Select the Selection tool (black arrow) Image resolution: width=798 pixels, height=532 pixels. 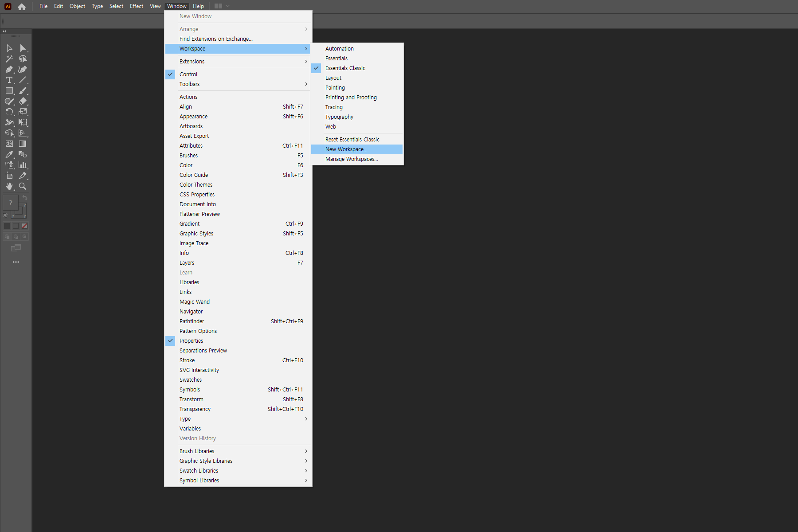pyautogui.click(x=9, y=48)
